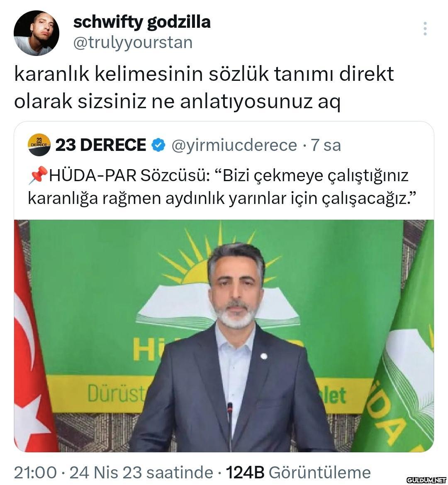Viewport: 448px width, 485px height.
Task: Open the @yirmiucderece handle
Action: click(234, 145)
